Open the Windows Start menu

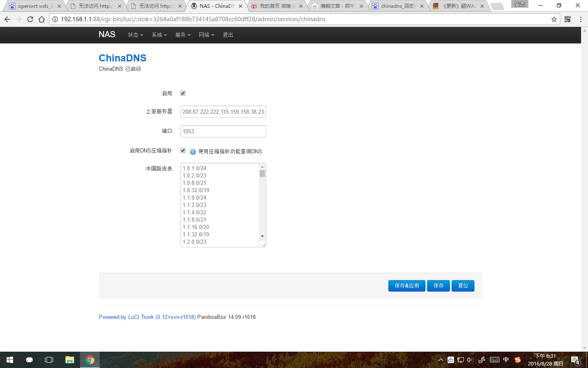[10, 360]
